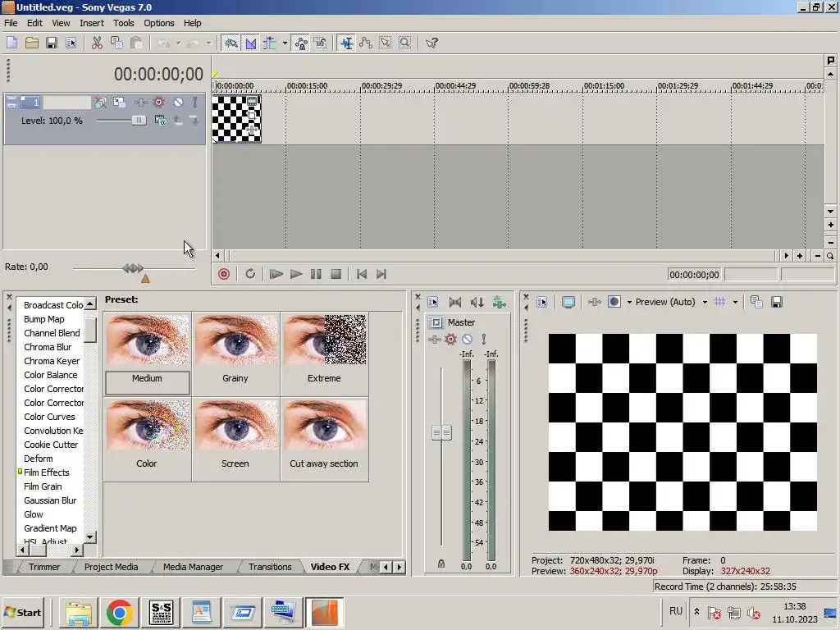Click the Save project floppy icon

51,43
